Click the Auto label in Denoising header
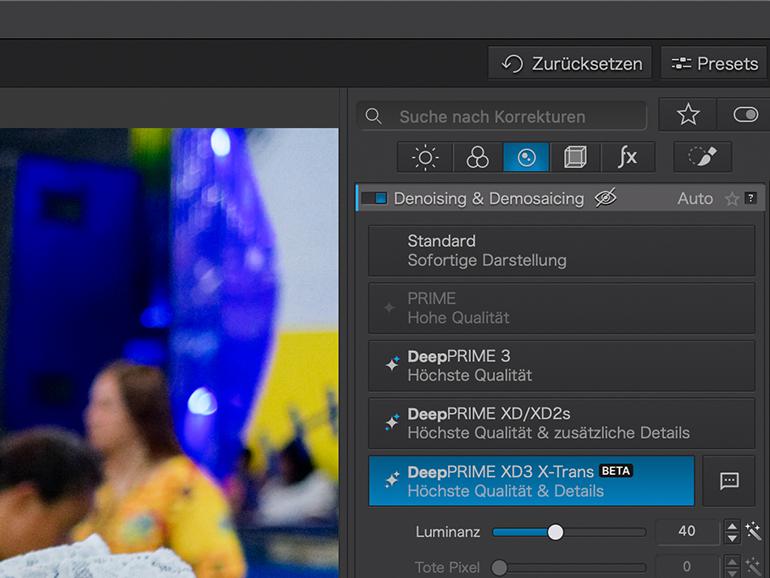 point(695,198)
